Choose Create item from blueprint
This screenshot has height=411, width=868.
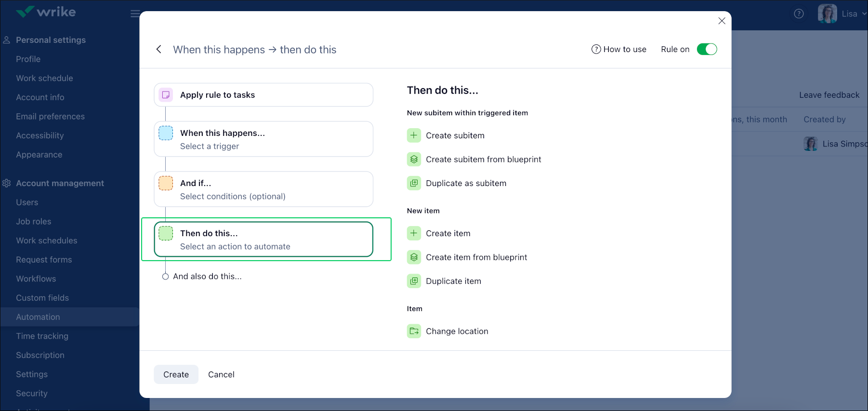pyautogui.click(x=476, y=257)
